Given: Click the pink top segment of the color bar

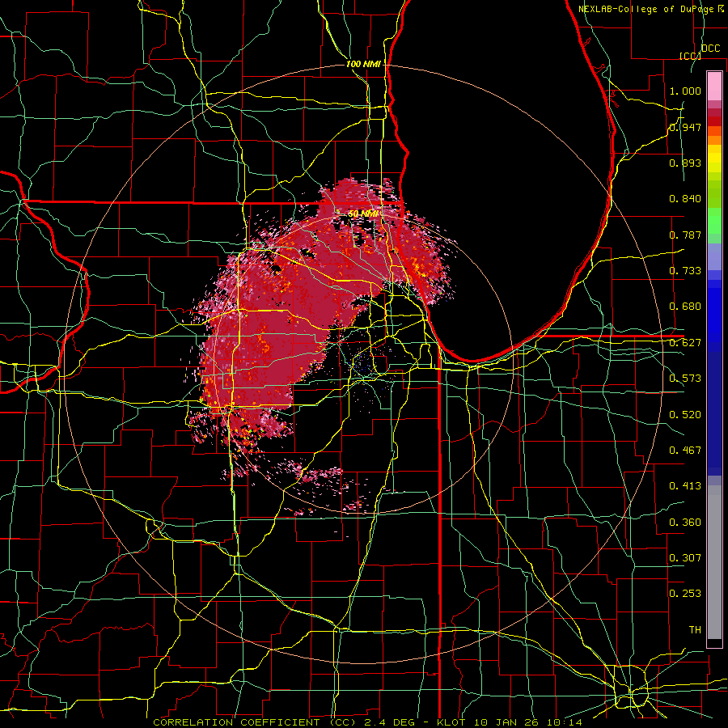Looking at the screenshot, I should pos(714,87).
